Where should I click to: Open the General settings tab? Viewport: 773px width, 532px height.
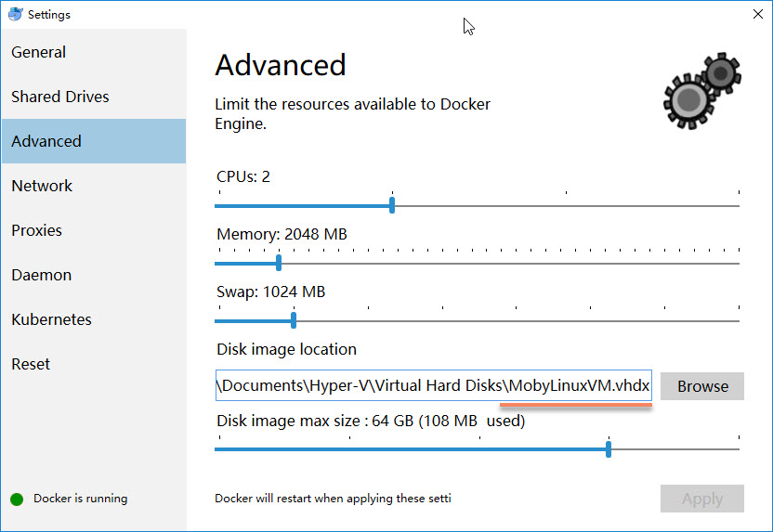click(x=39, y=52)
